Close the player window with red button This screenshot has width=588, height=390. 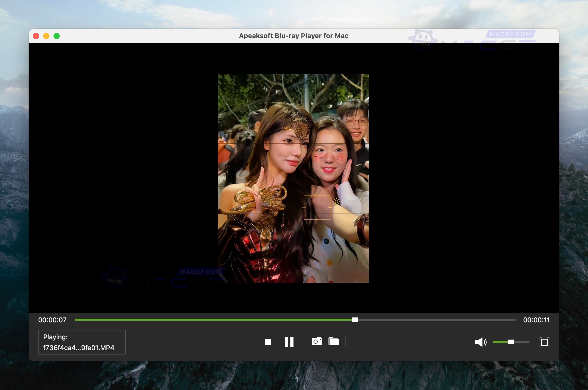36,36
